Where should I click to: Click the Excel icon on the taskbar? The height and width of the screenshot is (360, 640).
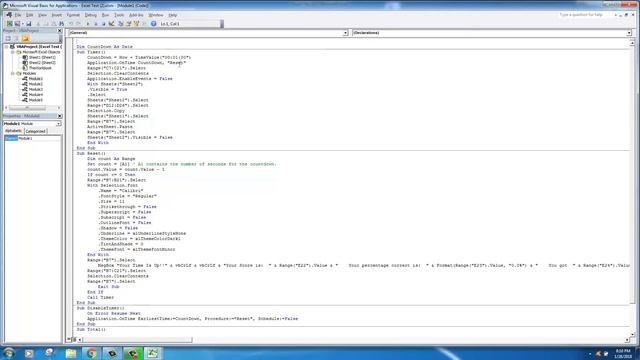click(153, 353)
